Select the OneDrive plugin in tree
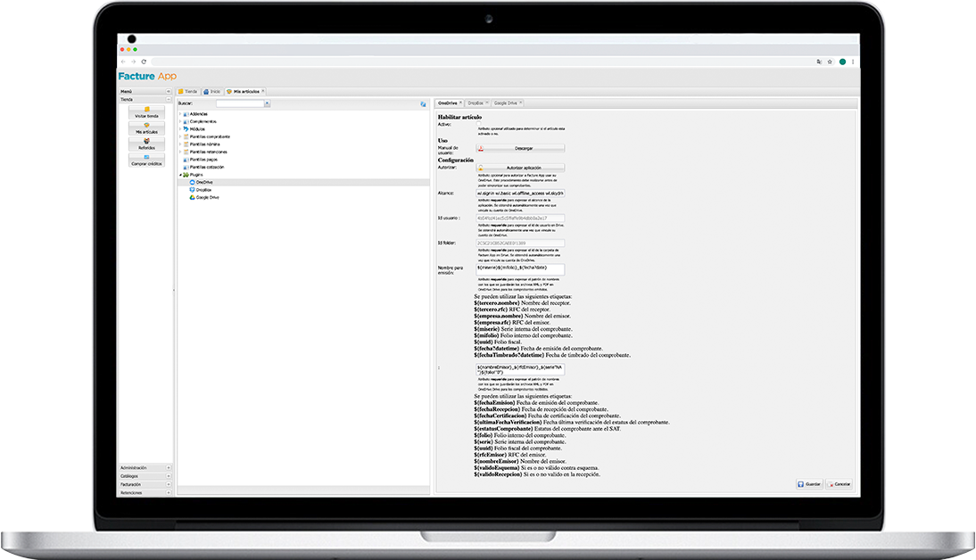Image resolution: width=976 pixels, height=560 pixels. coord(204,182)
